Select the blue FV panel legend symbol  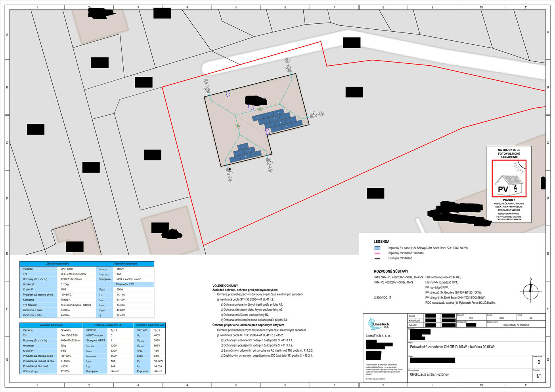(x=377, y=248)
